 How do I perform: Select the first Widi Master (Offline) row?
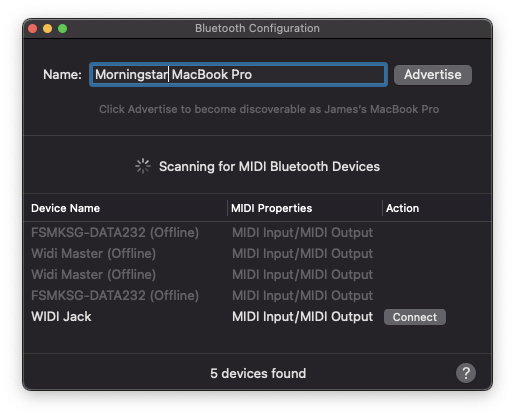tap(258, 253)
